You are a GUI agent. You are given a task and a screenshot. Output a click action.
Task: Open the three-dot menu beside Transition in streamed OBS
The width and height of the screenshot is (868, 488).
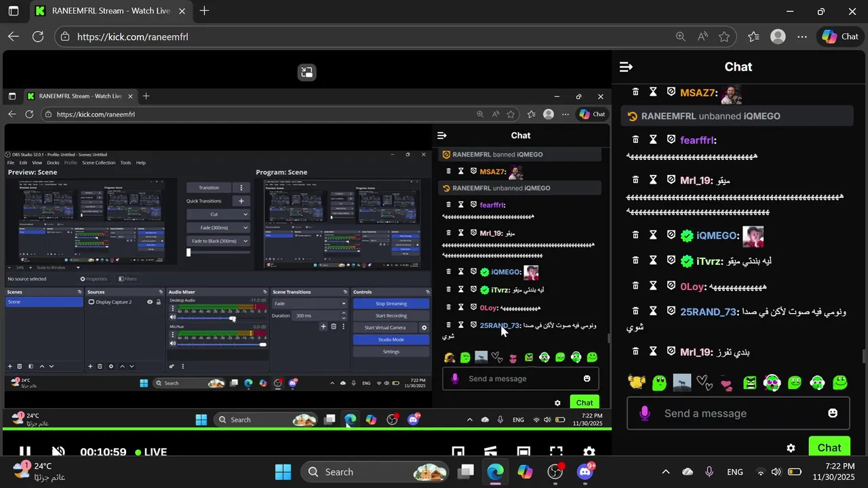[241, 188]
